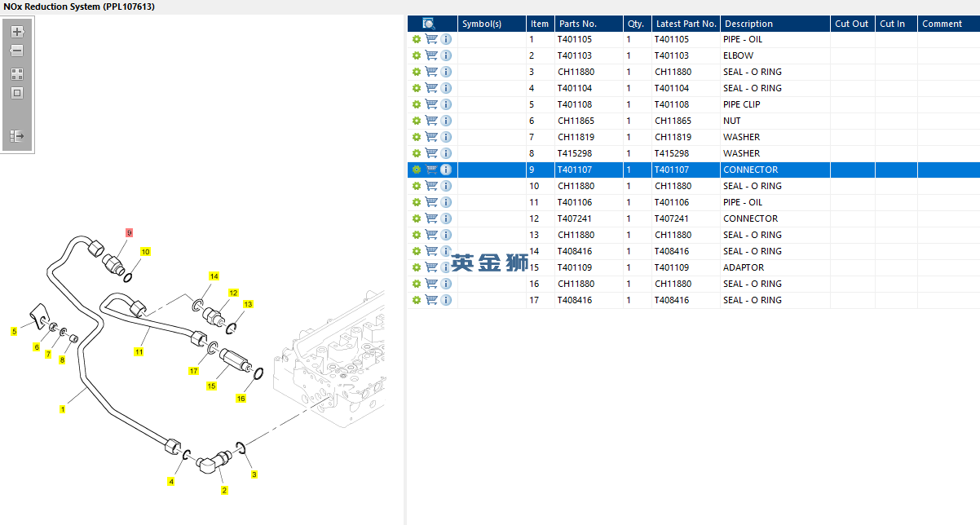Select callout 16 in the diagram

pos(241,399)
